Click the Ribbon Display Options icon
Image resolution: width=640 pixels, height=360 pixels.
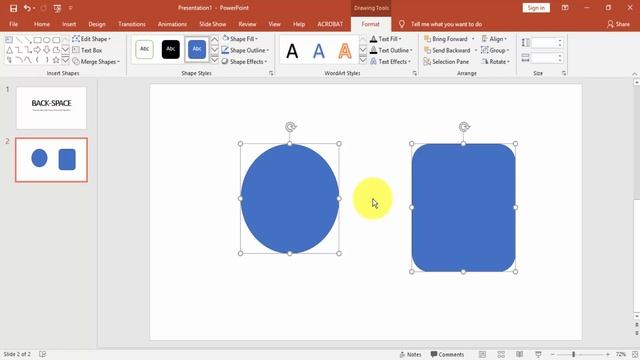565,8
